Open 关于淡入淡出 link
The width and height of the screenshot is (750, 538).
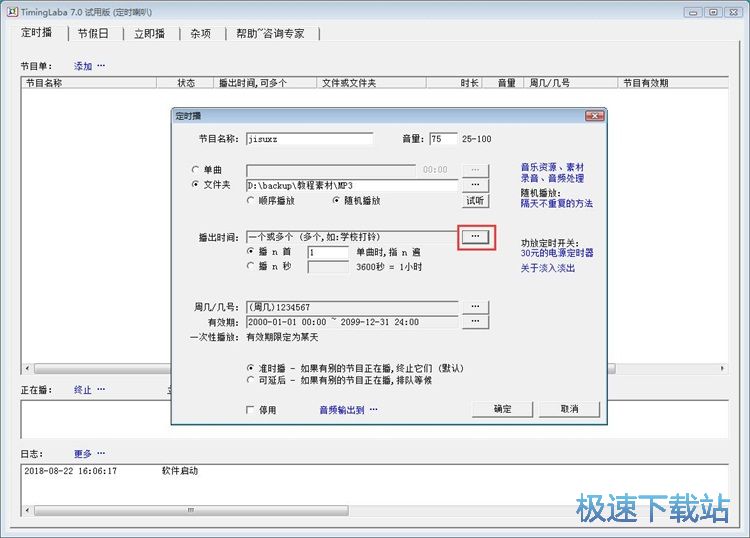coord(548,268)
